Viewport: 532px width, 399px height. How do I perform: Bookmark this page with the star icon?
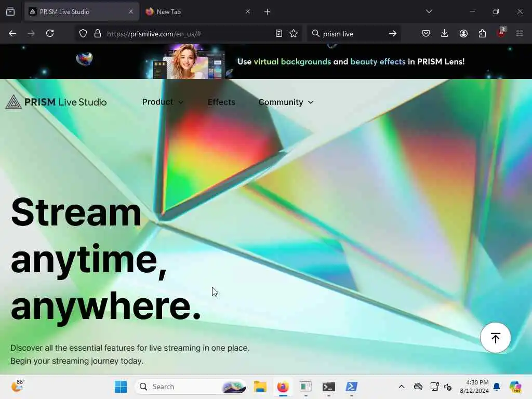pos(294,33)
